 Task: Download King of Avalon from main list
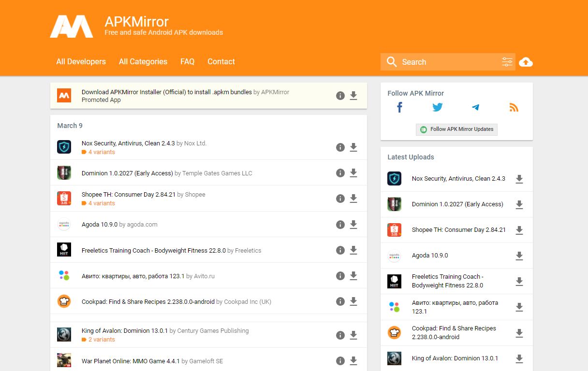(353, 335)
